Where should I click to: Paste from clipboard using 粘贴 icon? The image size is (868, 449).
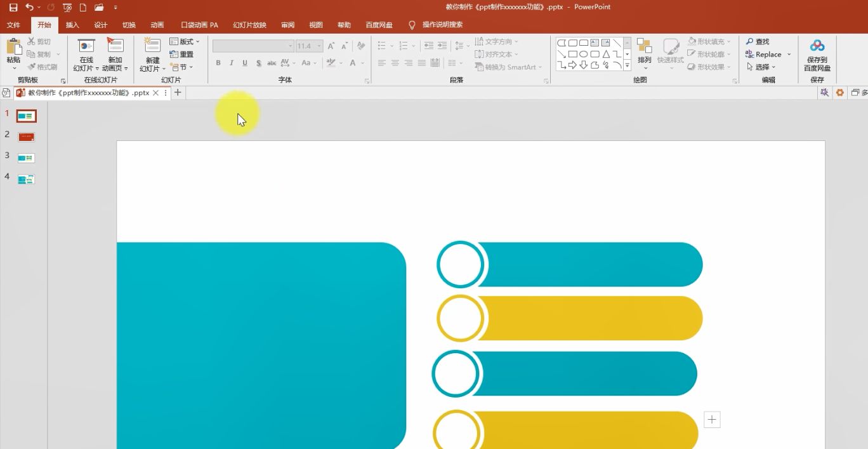[13, 47]
